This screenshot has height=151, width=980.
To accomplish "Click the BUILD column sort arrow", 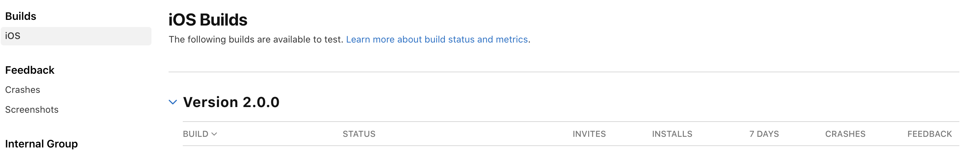I will 214,134.
